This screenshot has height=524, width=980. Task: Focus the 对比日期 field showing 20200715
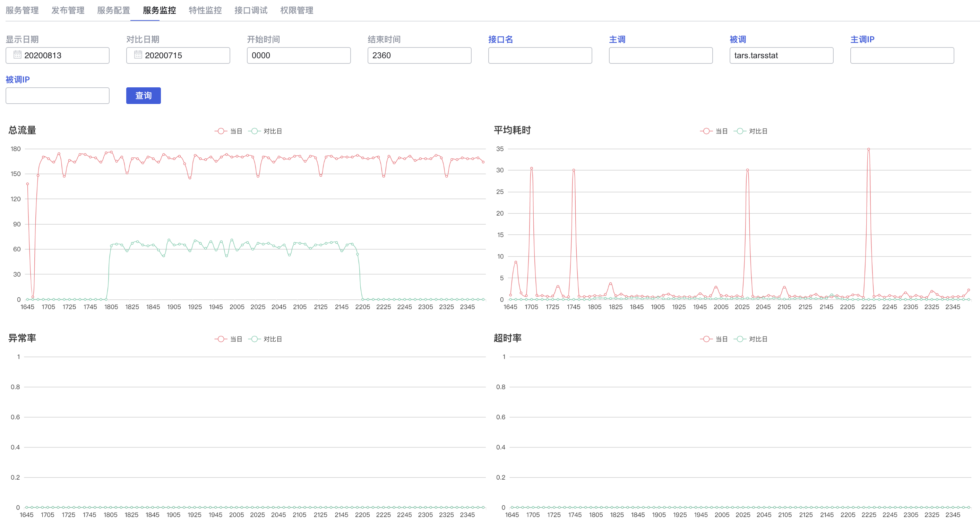click(178, 55)
